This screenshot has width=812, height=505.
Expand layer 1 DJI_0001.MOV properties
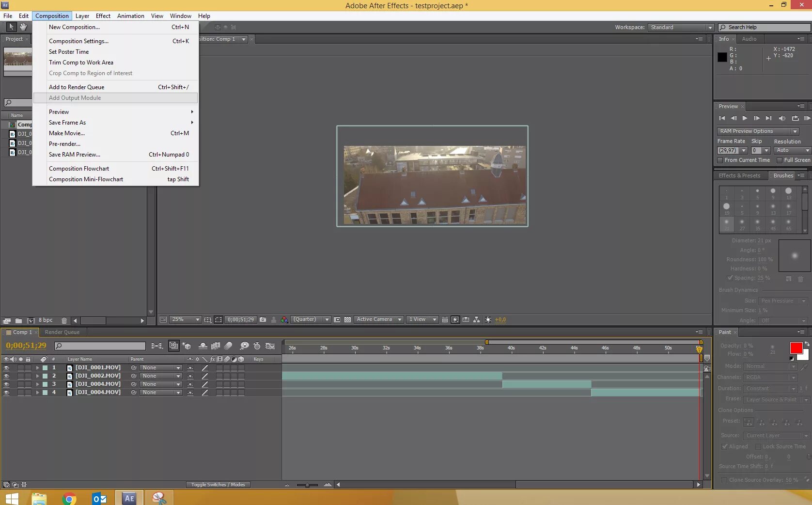click(37, 368)
